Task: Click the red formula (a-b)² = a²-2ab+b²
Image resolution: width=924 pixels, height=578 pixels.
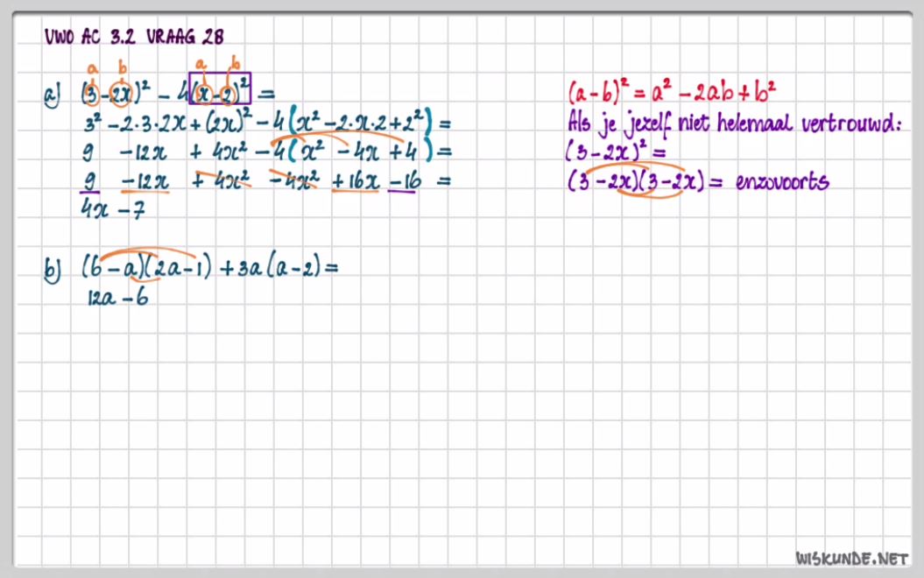Action: pos(672,90)
